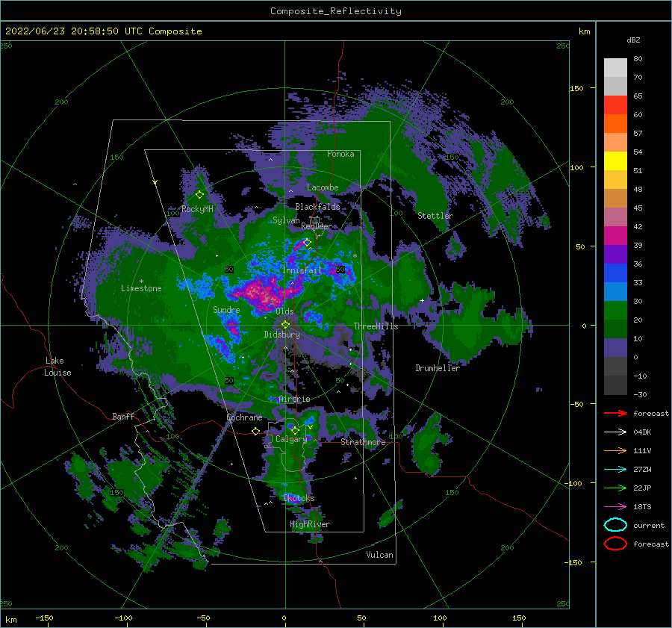Click the RedDeer city label
Image resolution: width=672 pixels, height=628 pixels.
[x=317, y=226]
